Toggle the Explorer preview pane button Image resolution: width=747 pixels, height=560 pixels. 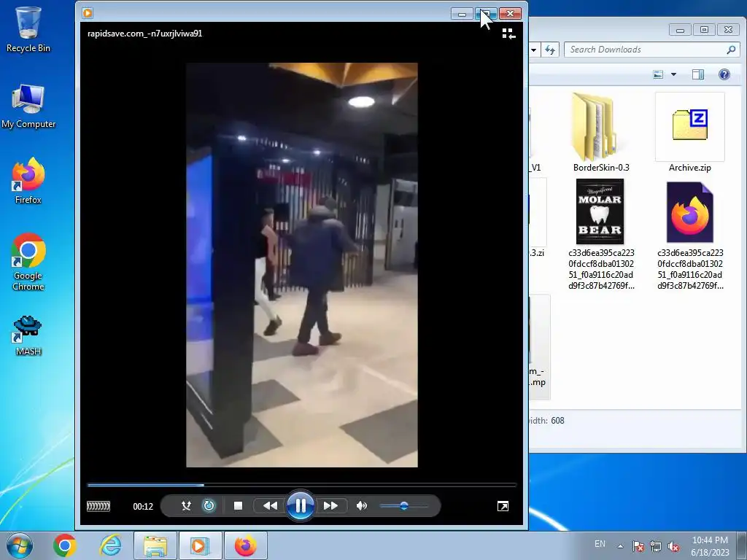point(698,74)
